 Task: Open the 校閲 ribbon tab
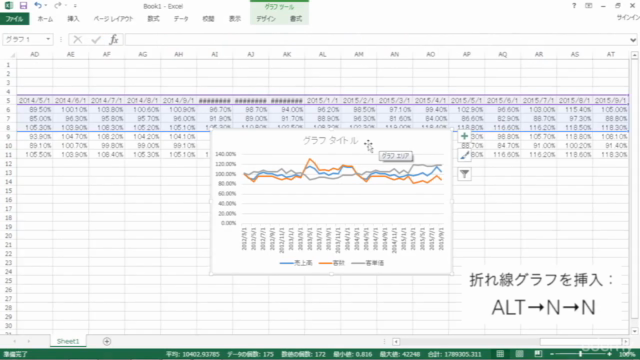[x=208, y=19]
